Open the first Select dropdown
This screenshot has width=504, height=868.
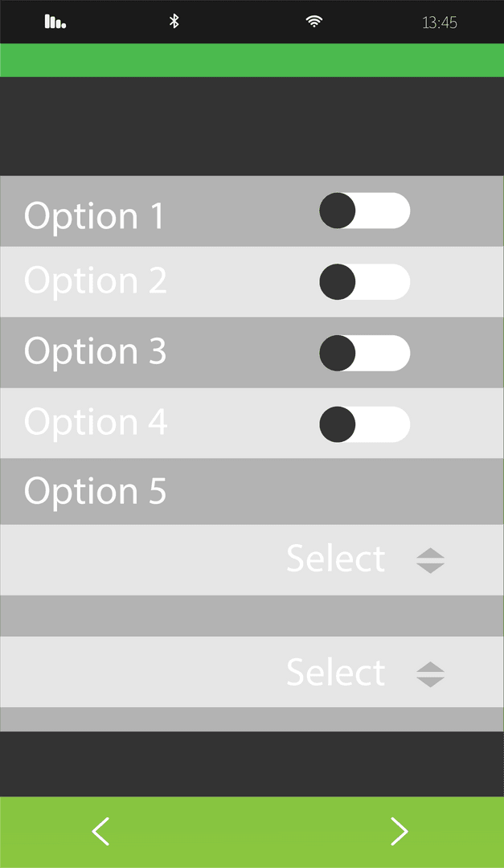pos(335,559)
